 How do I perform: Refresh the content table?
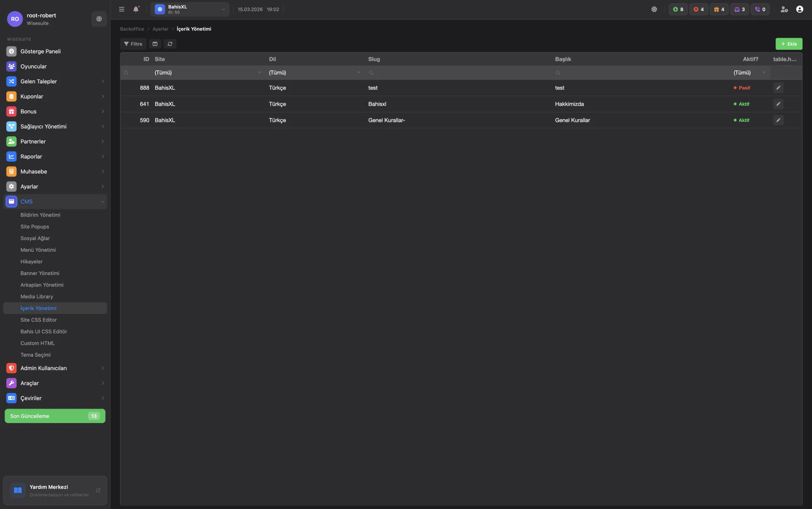tap(170, 44)
